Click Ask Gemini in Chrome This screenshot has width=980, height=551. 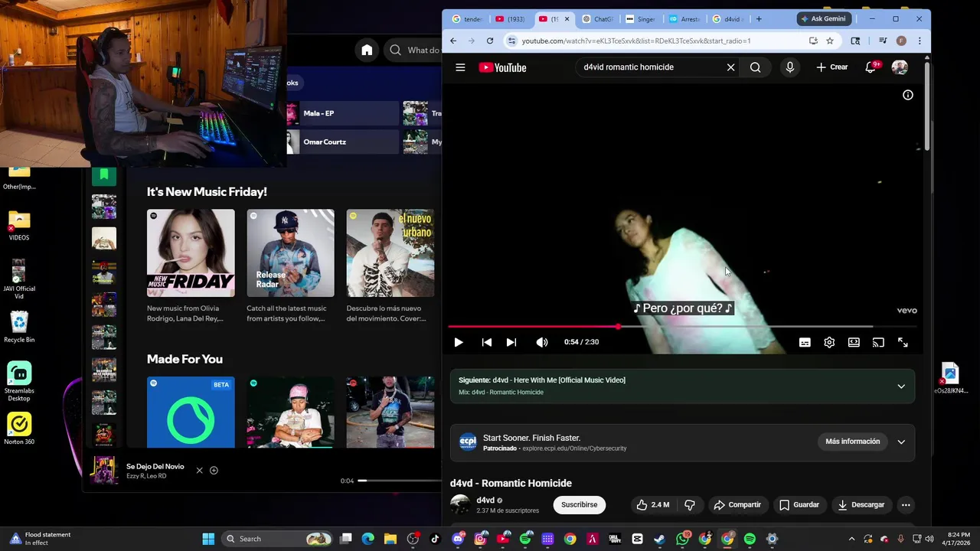823,18
